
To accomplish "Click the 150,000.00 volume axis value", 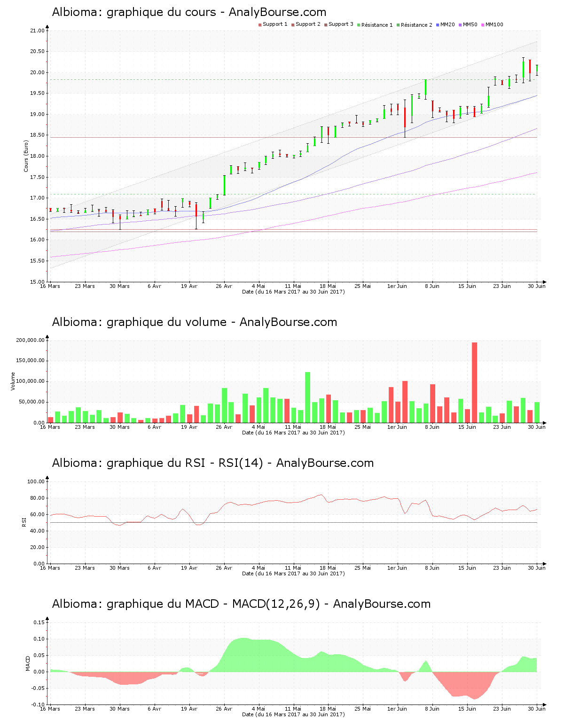I will (30, 361).
